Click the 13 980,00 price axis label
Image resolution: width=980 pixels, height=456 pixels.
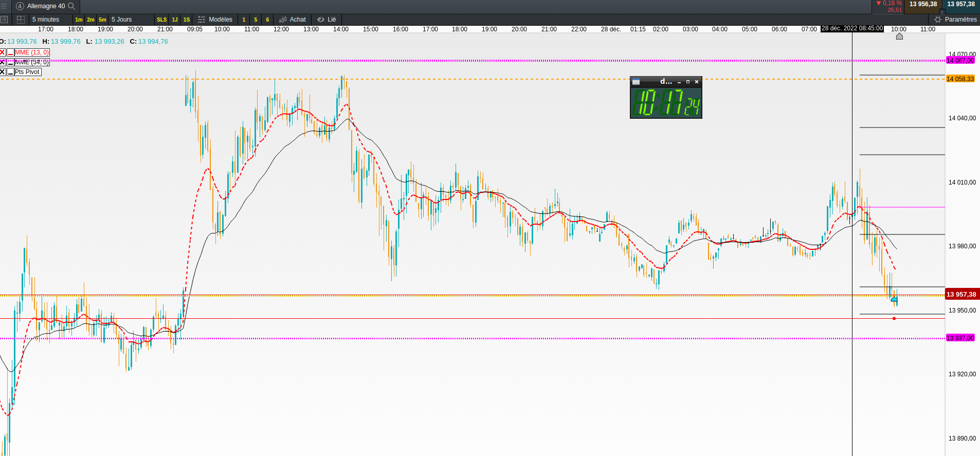962,246
